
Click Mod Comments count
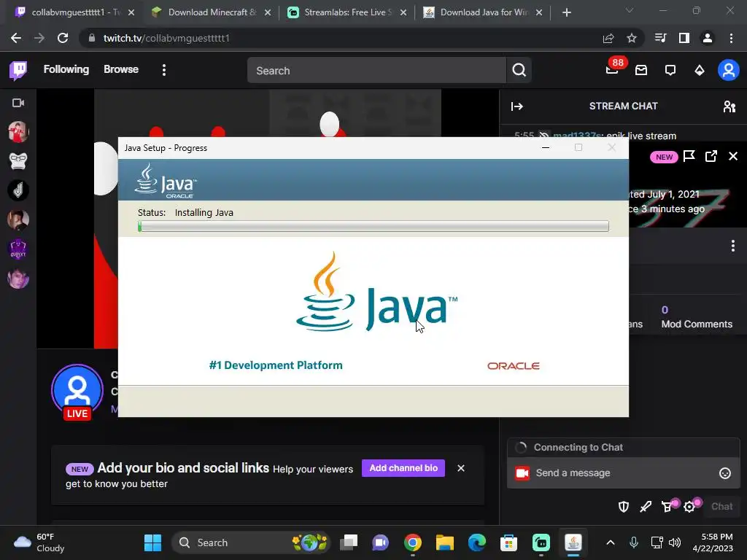pos(697,317)
